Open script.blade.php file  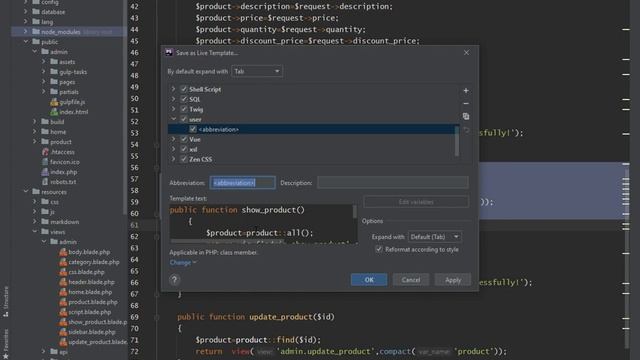(89, 312)
